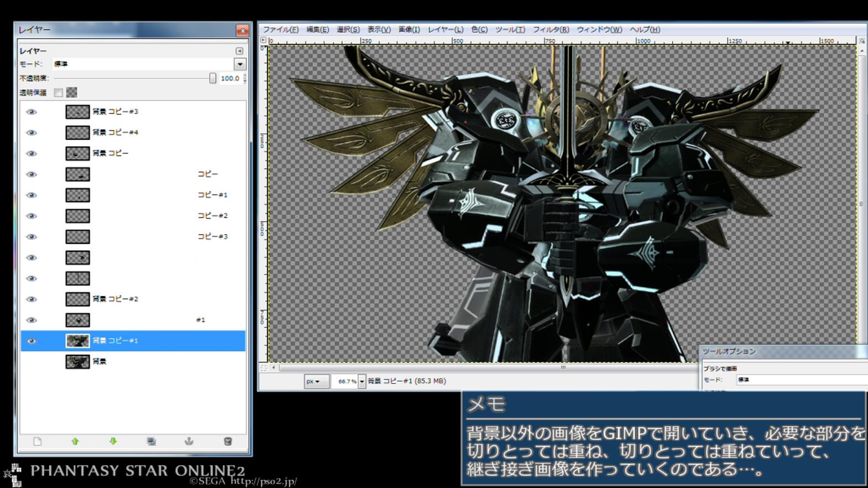This screenshot has width=868, height=488.
Task: Open the 表示(V) menu
Action: click(x=379, y=30)
